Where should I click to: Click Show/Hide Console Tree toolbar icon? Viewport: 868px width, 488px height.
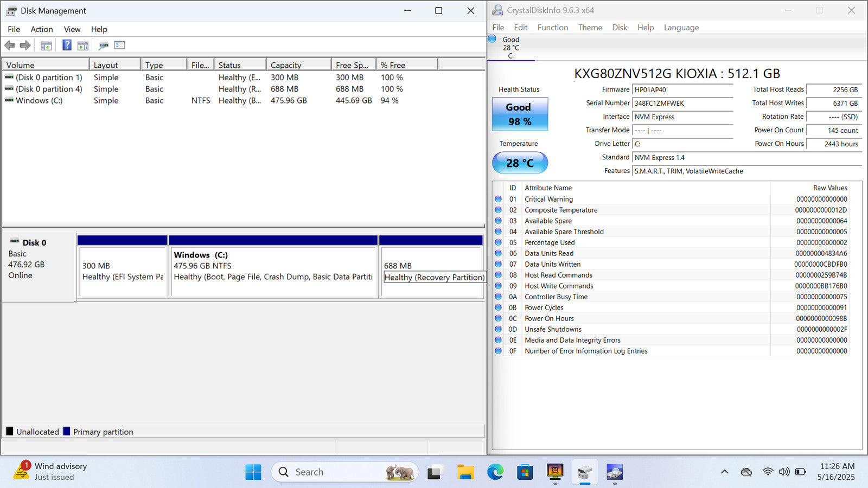pyautogui.click(x=46, y=46)
